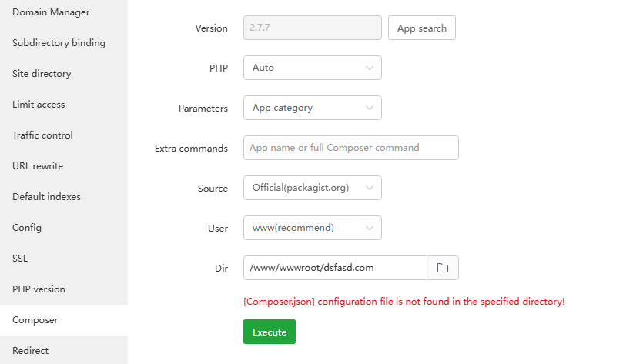Click the green Execute button
The height and width of the screenshot is (364, 633).
tap(270, 332)
